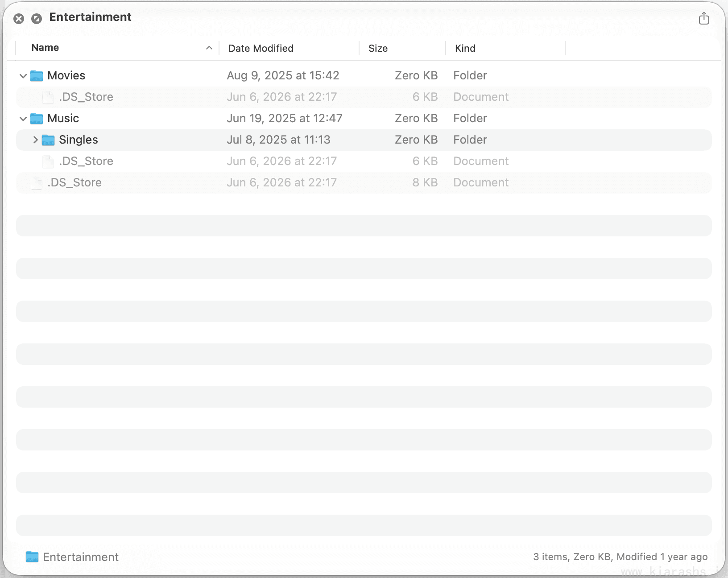
Task: Click the Entertainment folder icon in path bar
Action: [32, 557]
